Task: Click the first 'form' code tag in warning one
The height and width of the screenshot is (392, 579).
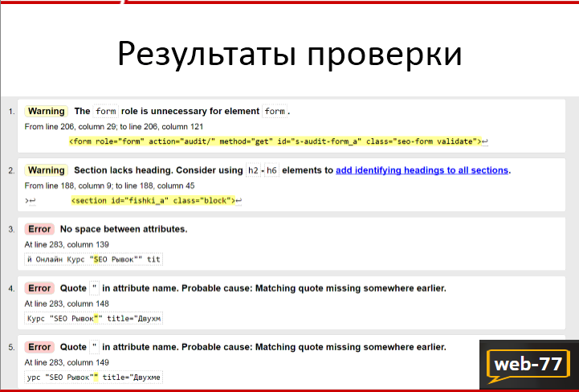Action: point(106,111)
